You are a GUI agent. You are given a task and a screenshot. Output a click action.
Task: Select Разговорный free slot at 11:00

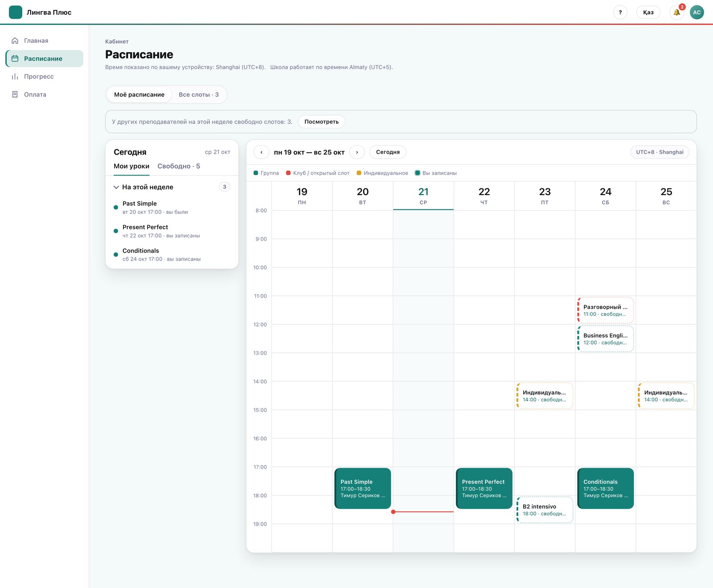[606, 310]
